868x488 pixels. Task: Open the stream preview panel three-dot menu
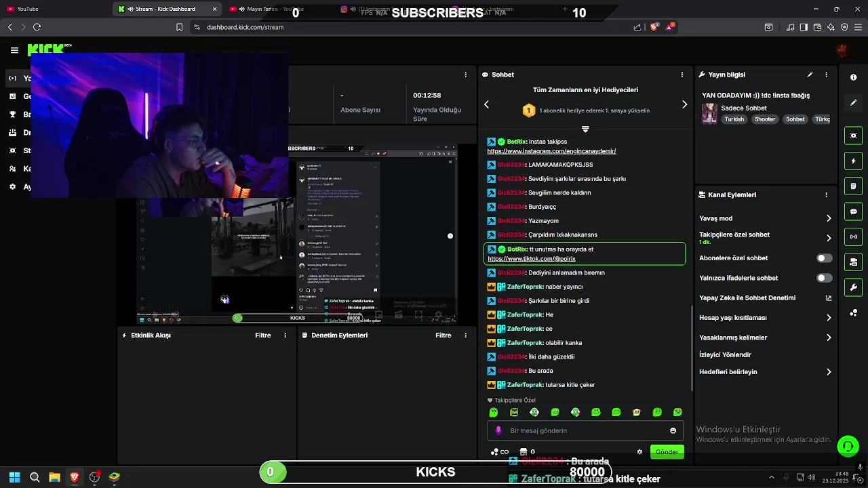click(x=465, y=75)
